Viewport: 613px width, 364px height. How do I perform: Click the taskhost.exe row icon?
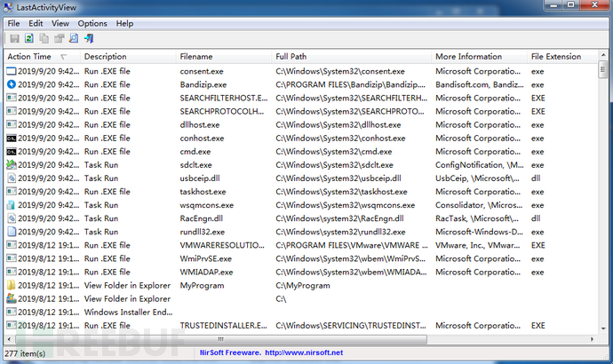(x=12, y=192)
